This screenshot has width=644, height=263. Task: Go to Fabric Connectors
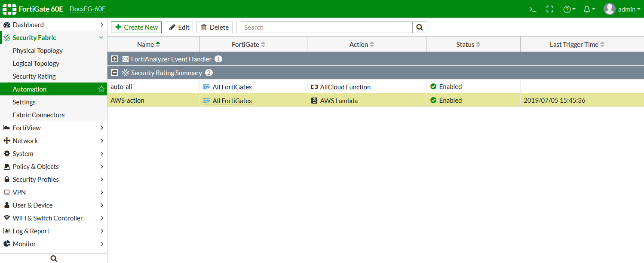tap(39, 115)
